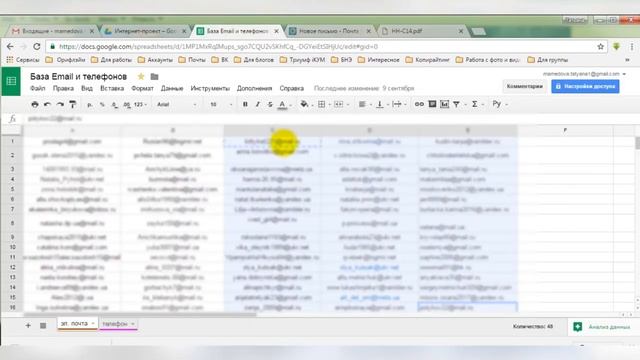This screenshot has height=360, width=640.
Task: Click the Insert comment icon
Action: pyautogui.click(x=432, y=104)
